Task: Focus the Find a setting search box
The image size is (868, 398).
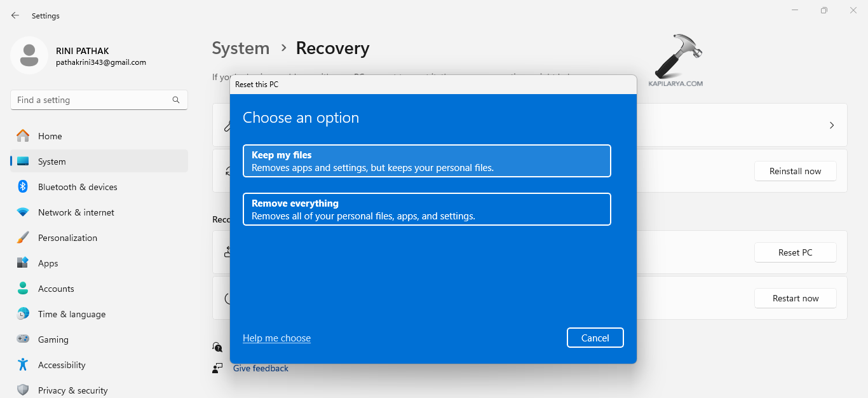Action: (92, 100)
